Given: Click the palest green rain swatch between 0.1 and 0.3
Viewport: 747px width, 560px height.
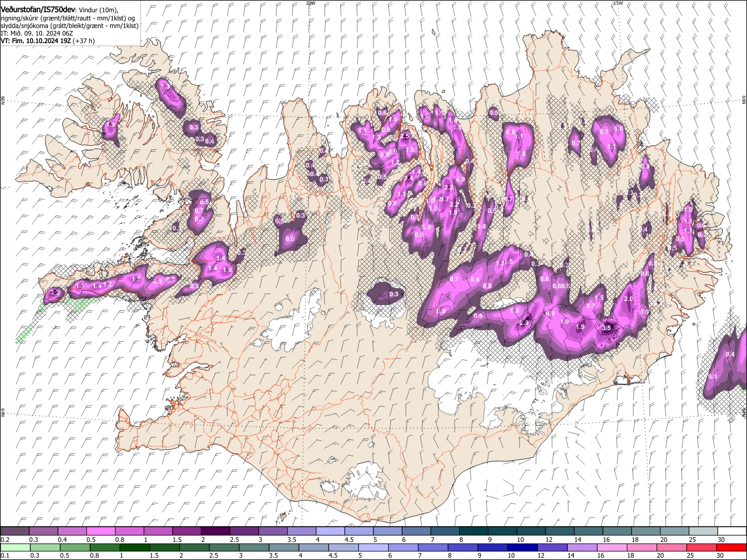Looking at the screenshot, I should [x=15, y=547].
